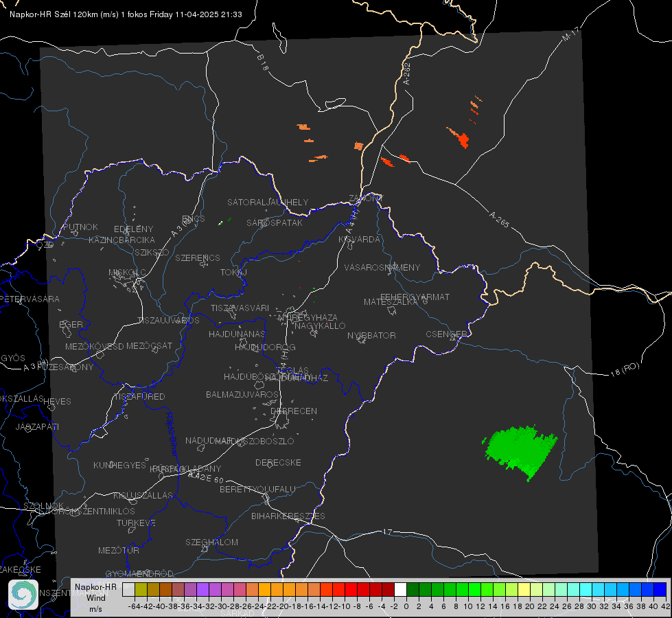Pick the white swatch in the wind legend
Screen dimensions: 672x618
[400, 589]
